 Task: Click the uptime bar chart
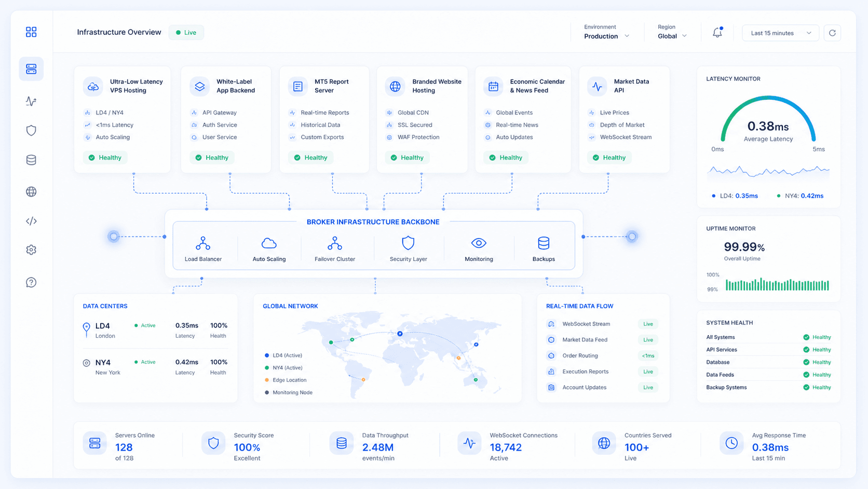pos(777,284)
